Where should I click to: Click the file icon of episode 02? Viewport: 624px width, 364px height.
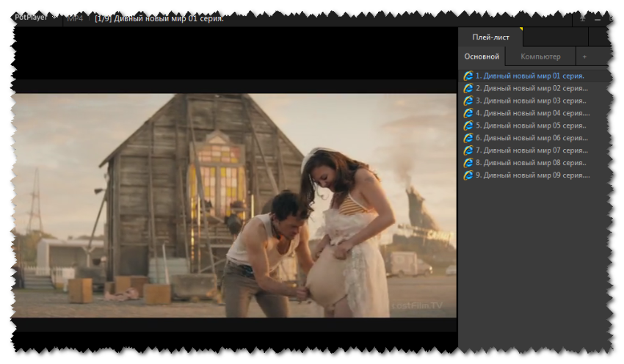click(x=468, y=88)
